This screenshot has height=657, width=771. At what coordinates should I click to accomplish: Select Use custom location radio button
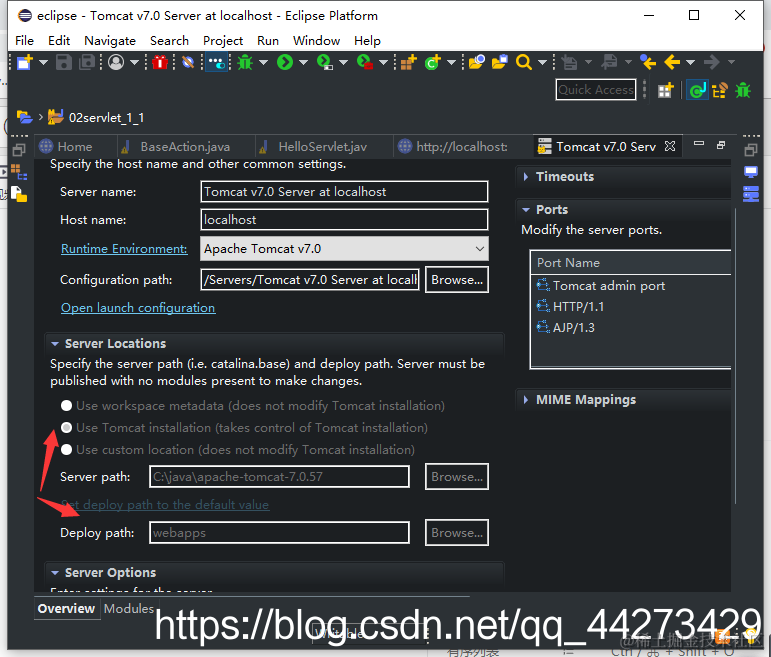click(66, 450)
